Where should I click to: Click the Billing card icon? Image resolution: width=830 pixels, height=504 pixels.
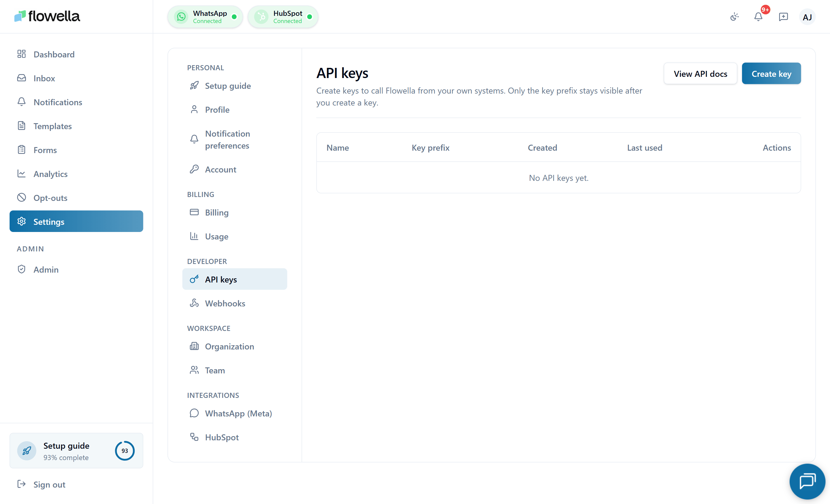[194, 212]
